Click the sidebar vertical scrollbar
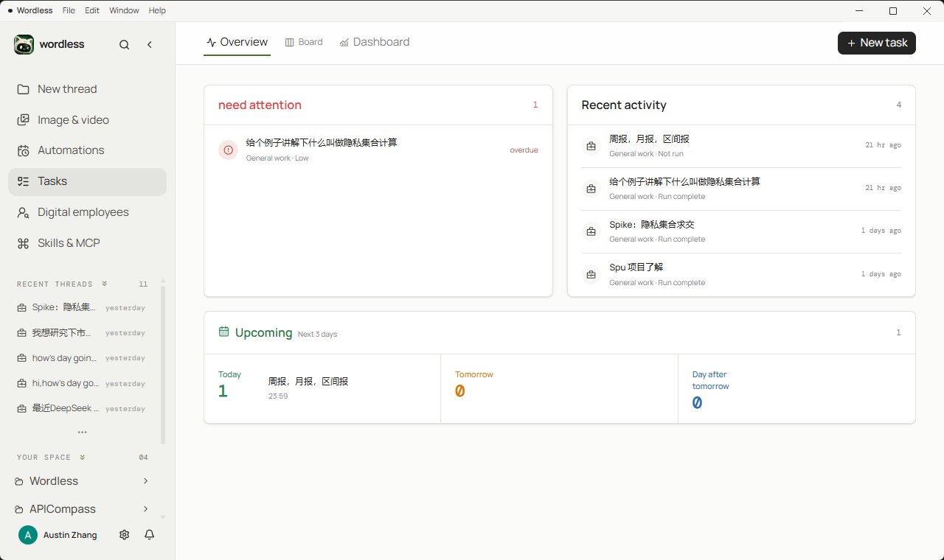The image size is (944, 560). click(x=163, y=365)
